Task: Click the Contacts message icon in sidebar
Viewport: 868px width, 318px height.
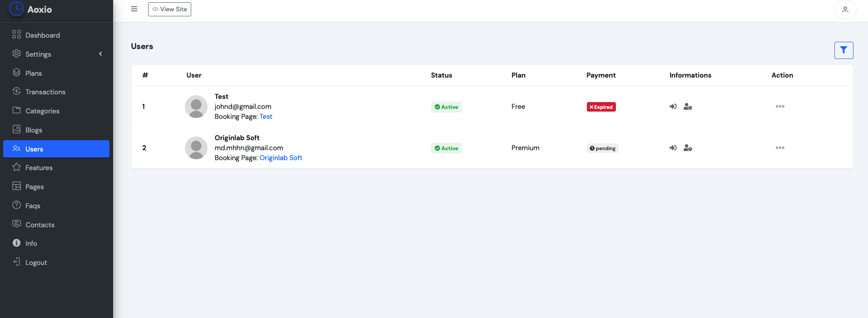Action: coord(16,224)
